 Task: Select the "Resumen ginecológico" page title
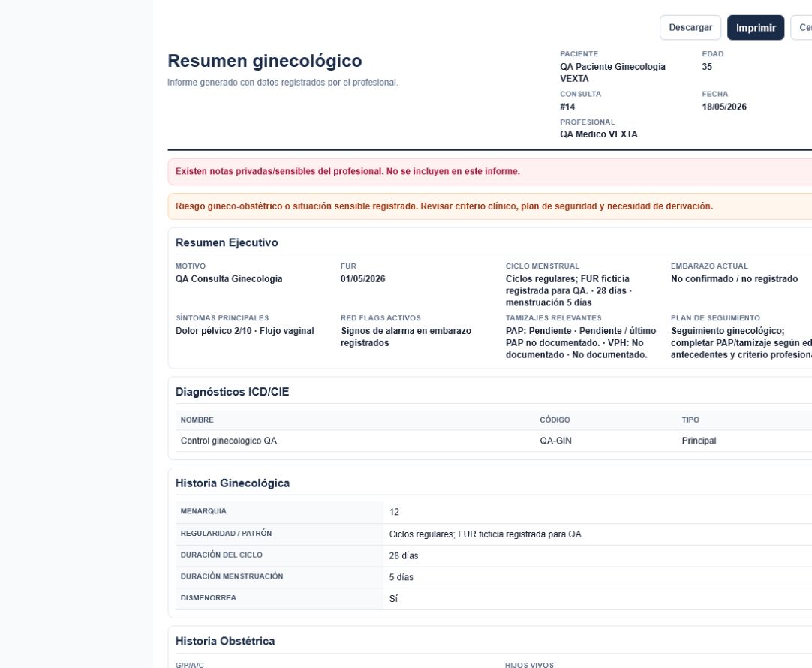pos(265,61)
